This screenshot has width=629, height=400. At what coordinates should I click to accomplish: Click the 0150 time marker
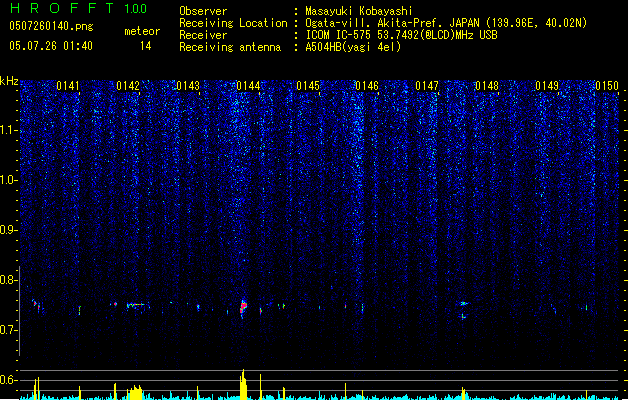[607, 86]
